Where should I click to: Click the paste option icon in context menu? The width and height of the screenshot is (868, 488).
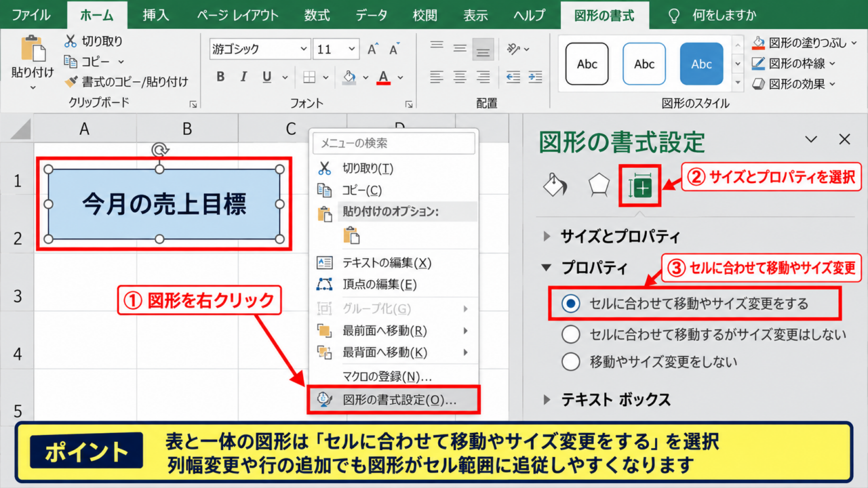(x=351, y=235)
